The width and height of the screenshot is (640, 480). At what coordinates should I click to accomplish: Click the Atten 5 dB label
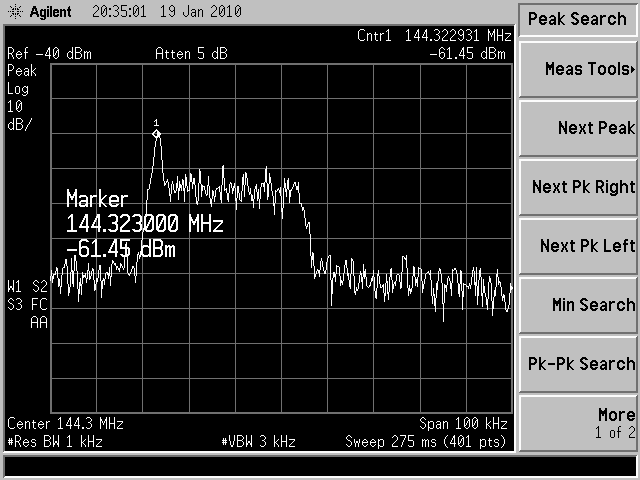(191, 54)
